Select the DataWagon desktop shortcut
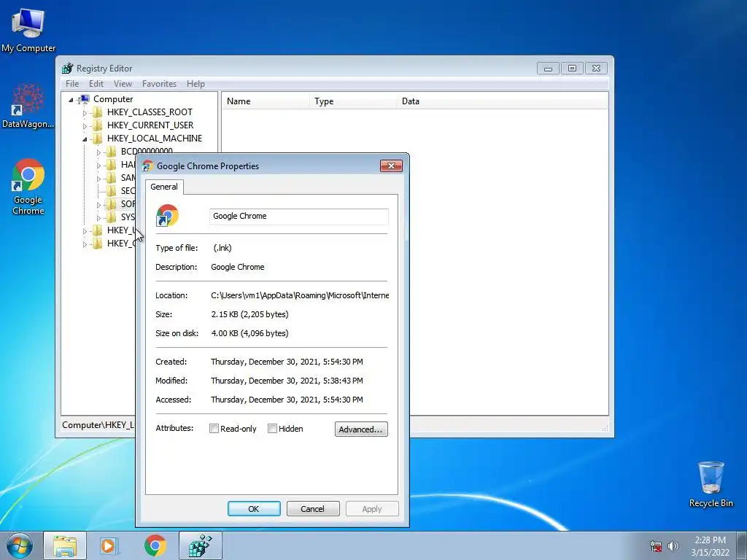Image resolution: width=747 pixels, height=560 pixels. click(28, 106)
